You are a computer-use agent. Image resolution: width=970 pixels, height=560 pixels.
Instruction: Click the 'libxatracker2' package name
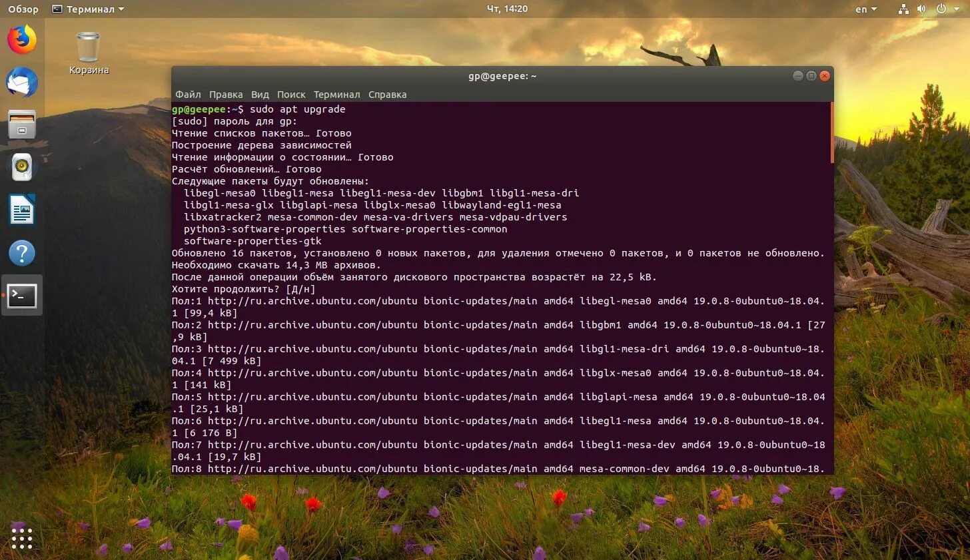pyautogui.click(x=223, y=217)
